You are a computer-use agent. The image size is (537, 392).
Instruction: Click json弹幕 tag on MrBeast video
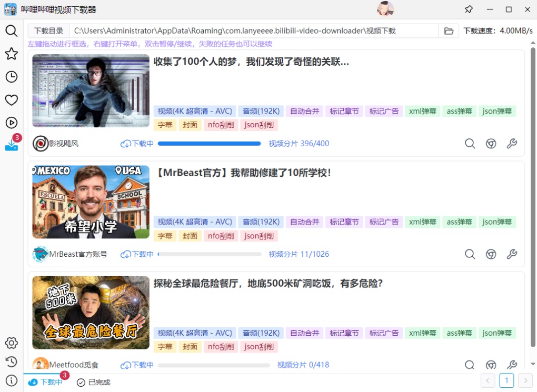pyautogui.click(x=497, y=222)
